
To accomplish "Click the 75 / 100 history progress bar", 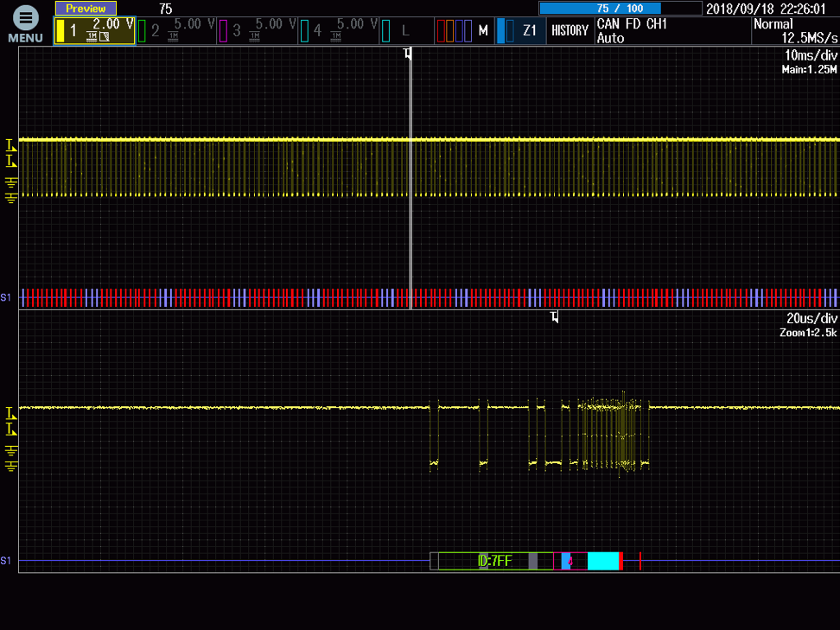I will click(x=620, y=9).
